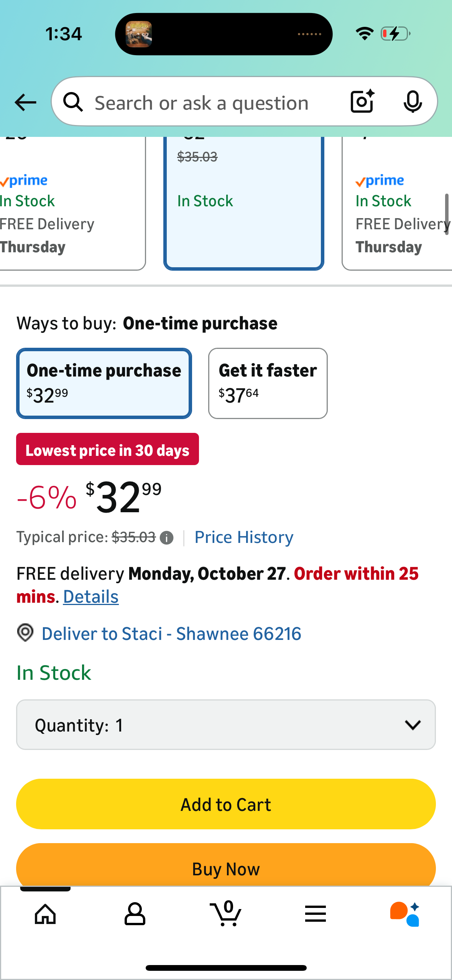Tap the search input field
Image resolution: width=452 pixels, height=980 pixels.
[x=215, y=103]
